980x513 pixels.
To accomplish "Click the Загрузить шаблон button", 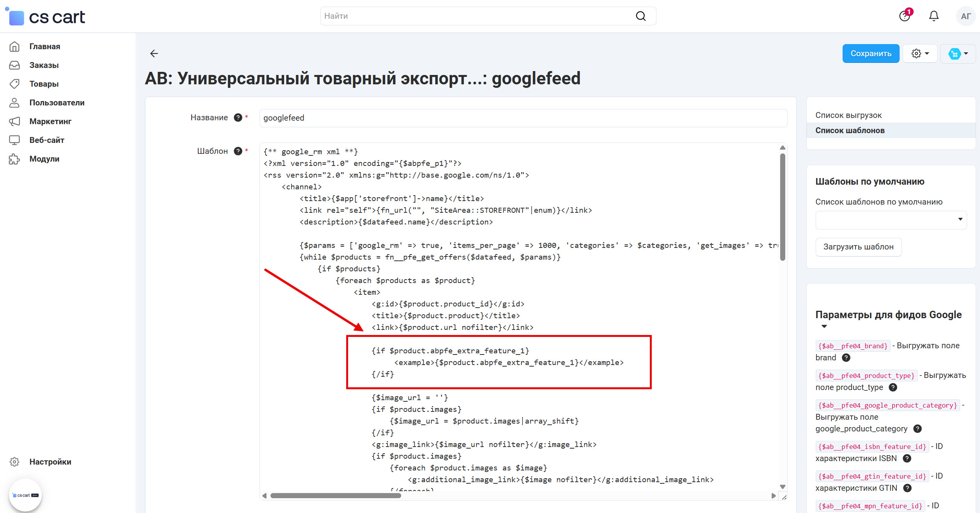I will [x=859, y=247].
